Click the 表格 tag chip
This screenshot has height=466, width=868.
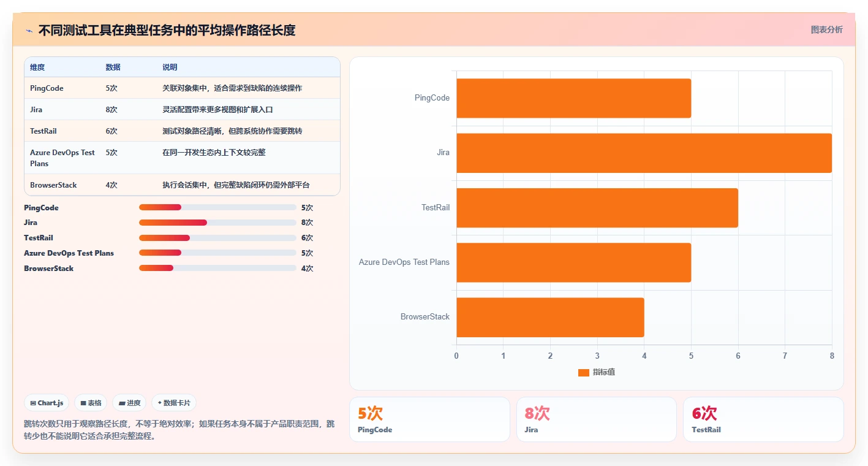coord(91,403)
